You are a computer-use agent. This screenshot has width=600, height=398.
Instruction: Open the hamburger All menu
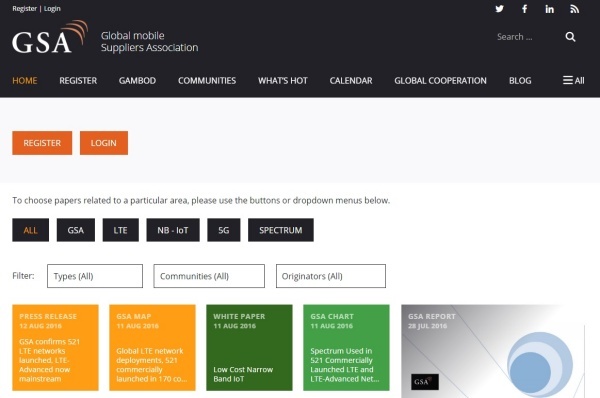[573, 80]
